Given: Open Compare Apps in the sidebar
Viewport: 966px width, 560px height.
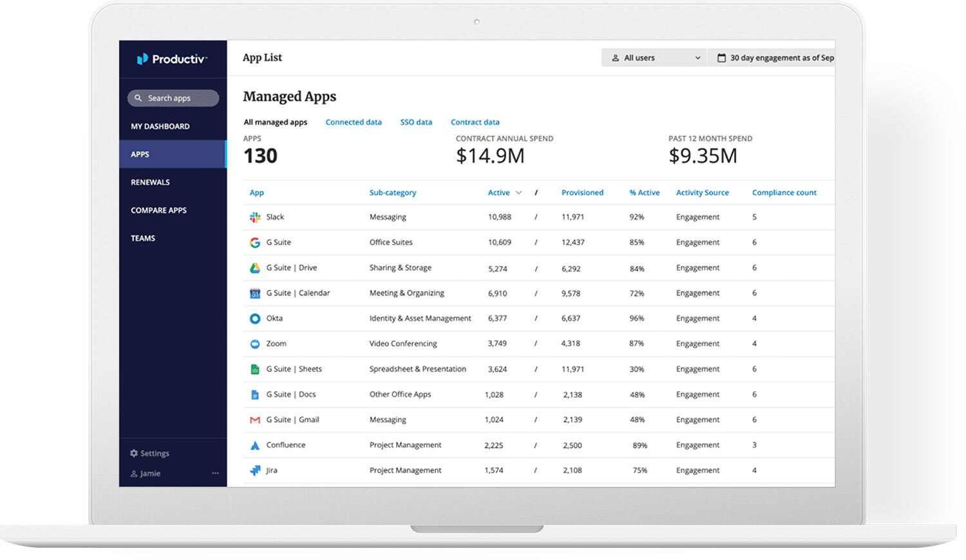Looking at the screenshot, I should click(158, 210).
